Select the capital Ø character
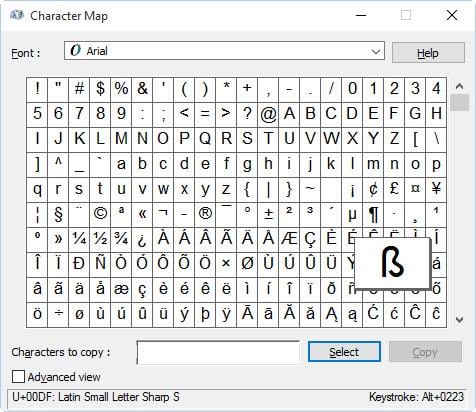The width and height of the screenshot is (476, 412). tap(247, 264)
